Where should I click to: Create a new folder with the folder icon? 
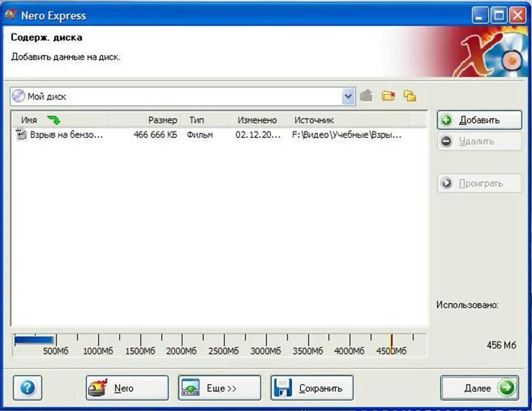point(388,96)
